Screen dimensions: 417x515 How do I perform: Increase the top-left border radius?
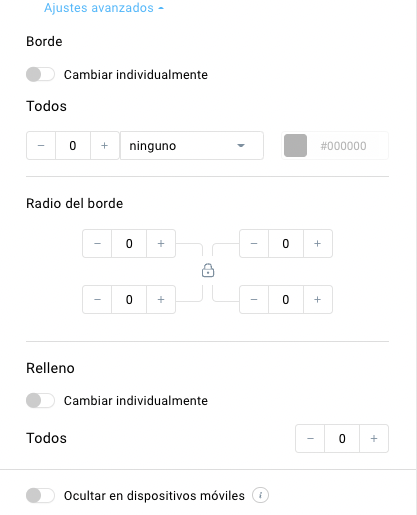click(x=161, y=244)
